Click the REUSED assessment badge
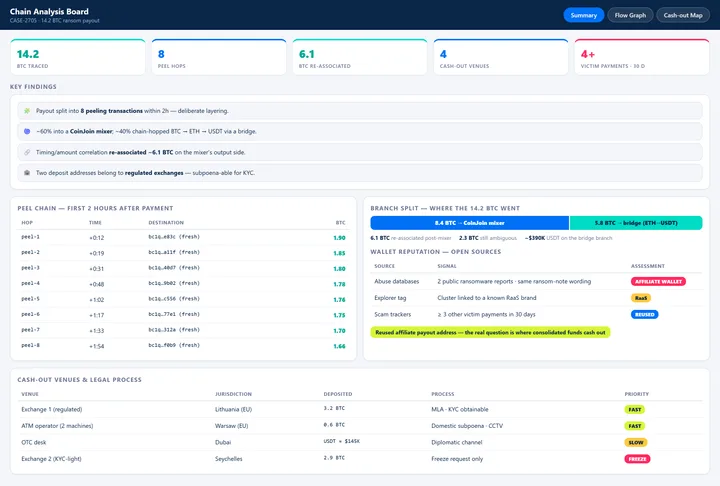Image resolution: width=720 pixels, height=486 pixels. [x=644, y=315]
